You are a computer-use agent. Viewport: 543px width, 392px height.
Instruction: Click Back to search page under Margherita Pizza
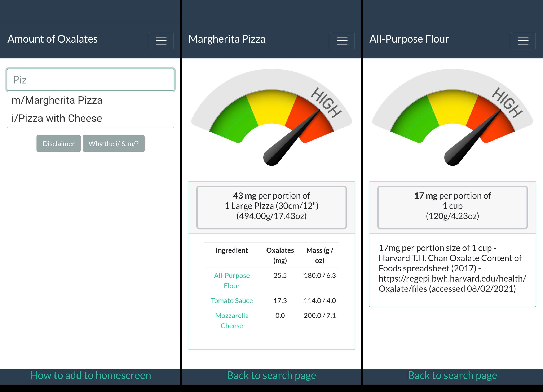coord(271,375)
